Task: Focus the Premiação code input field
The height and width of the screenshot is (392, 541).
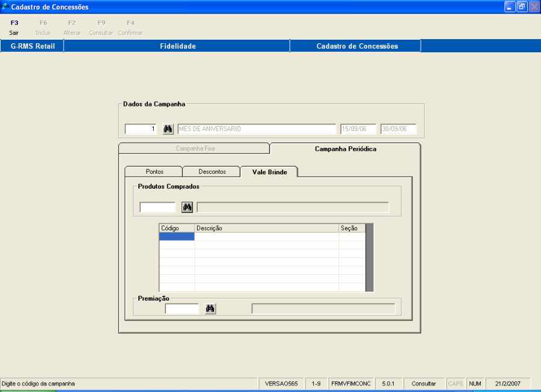Action: pos(182,308)
